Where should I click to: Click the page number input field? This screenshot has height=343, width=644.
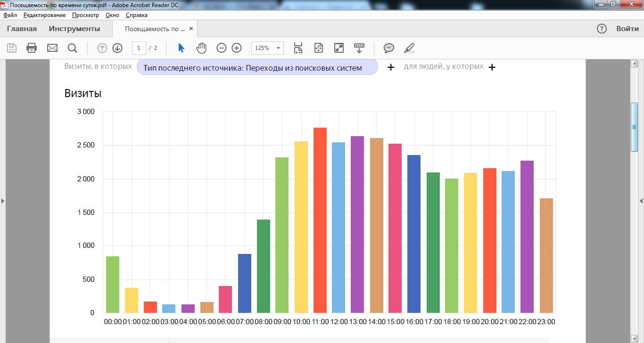[139, 48]
